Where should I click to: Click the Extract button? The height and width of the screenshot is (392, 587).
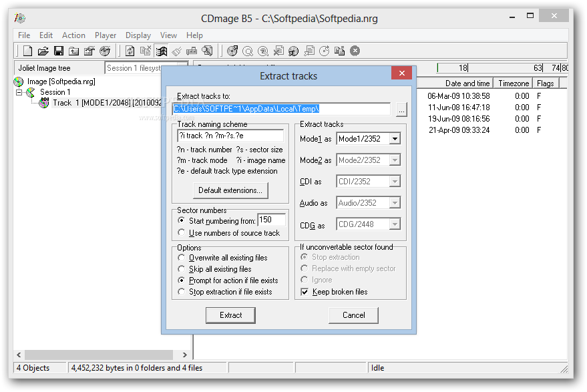(x=230, y=315)
